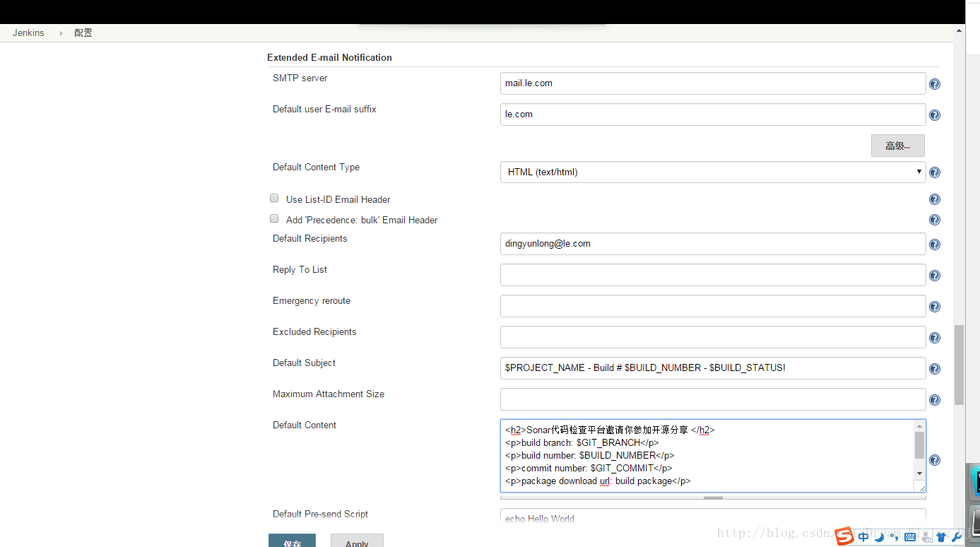Click the user account icon in Sogou bar
The height and width of the screenshot is (547, 980).
(x=926, y=537)
